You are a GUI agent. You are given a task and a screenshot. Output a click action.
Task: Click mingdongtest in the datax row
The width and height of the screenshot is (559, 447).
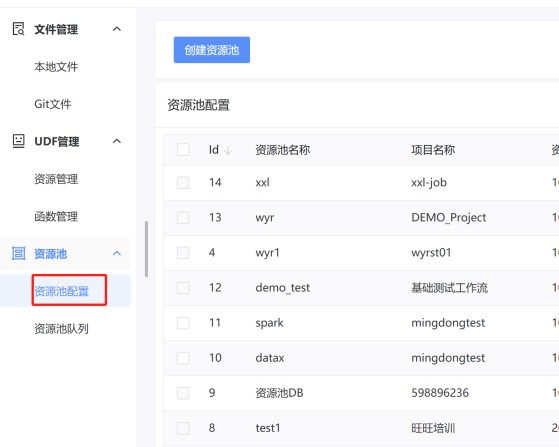(x=448, y=358)
